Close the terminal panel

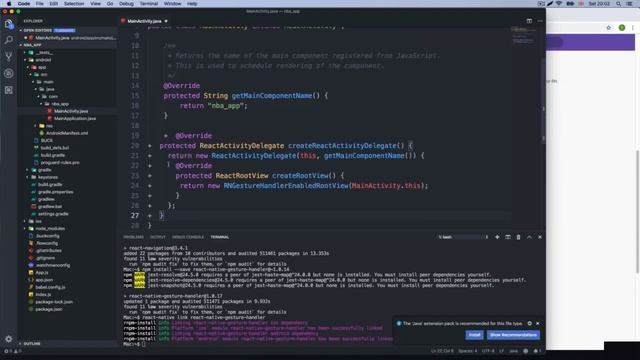(540, 237)
